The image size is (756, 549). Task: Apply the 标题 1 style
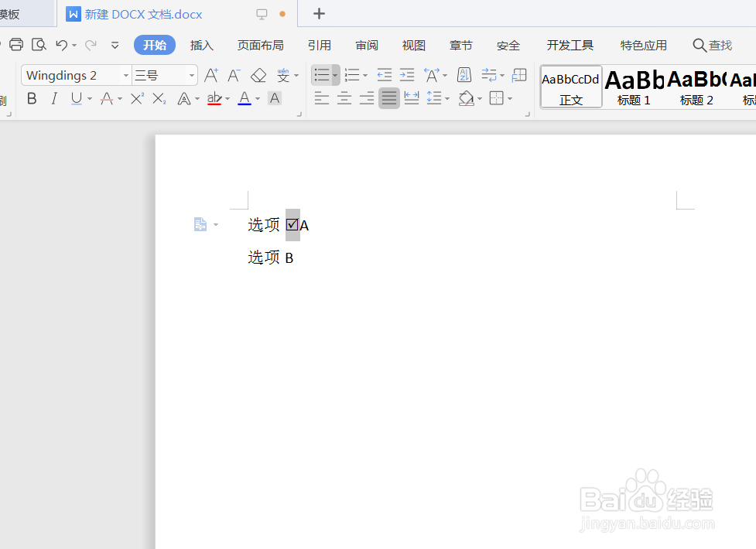[x=634, y=87]
